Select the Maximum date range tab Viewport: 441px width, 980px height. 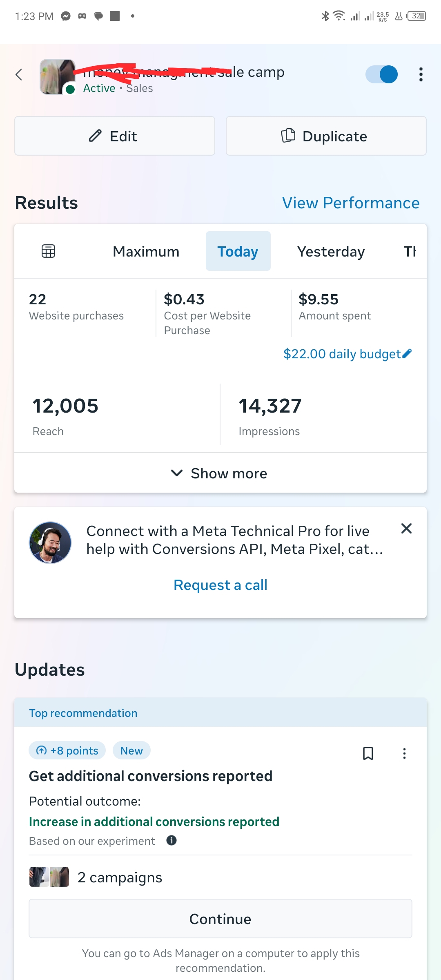click(x=146, y=252)
